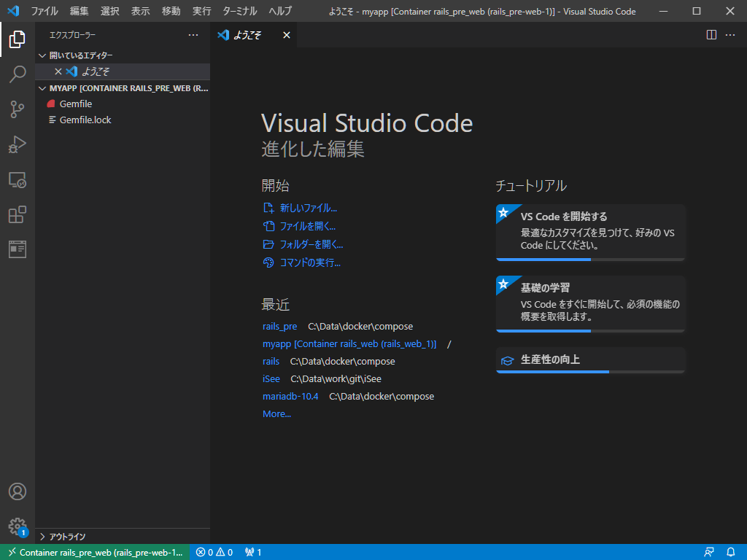This screenshot has height=560, width=747.
Task: Click the remote Container rails_pre_web status indicator
Action: coord(96,553)
